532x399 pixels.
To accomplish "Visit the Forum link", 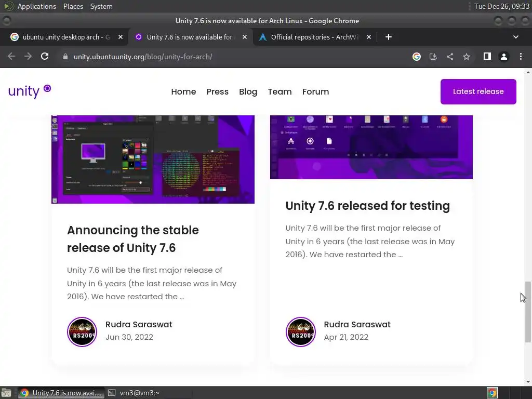I will pos(315,91).
